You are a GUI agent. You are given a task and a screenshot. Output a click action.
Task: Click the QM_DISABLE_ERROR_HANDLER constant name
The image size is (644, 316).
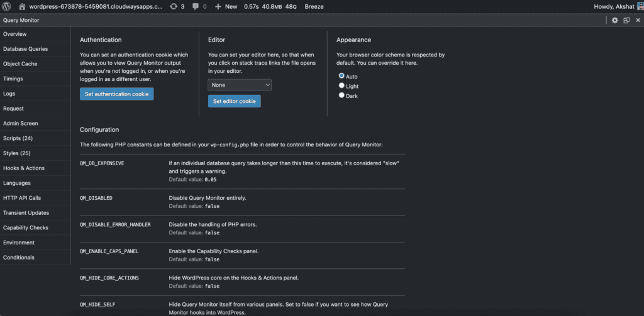pos(116,225)
